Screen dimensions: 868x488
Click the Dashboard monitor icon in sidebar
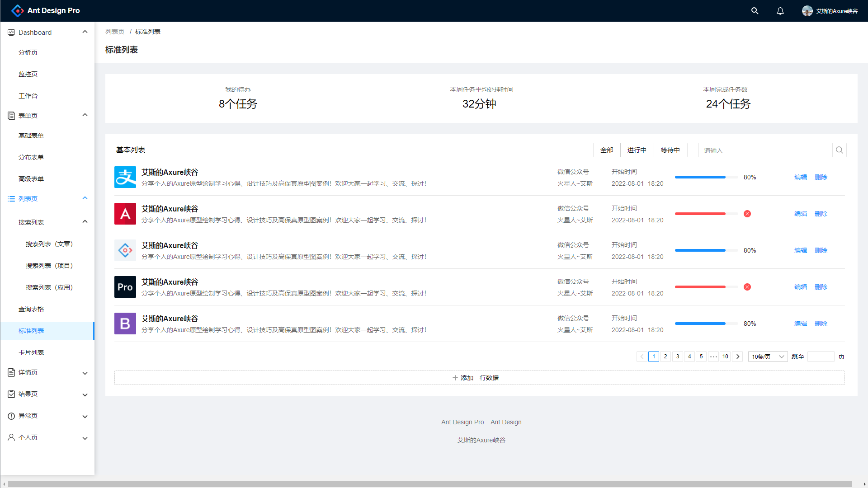point(11,33)
